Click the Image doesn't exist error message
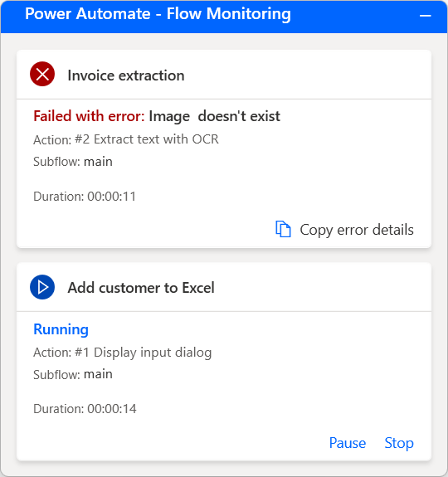 pos(214,116)
